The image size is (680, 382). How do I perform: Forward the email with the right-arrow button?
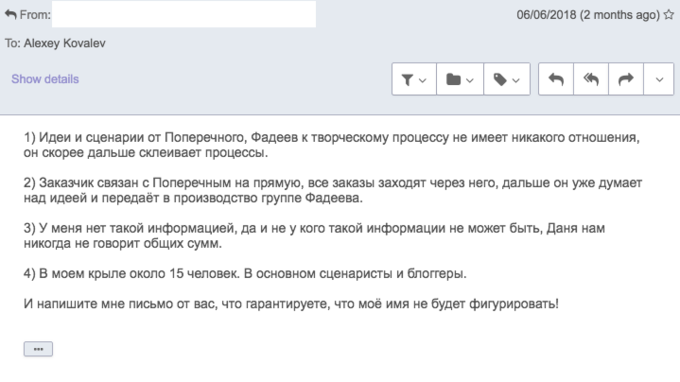(x=626, y=79)
